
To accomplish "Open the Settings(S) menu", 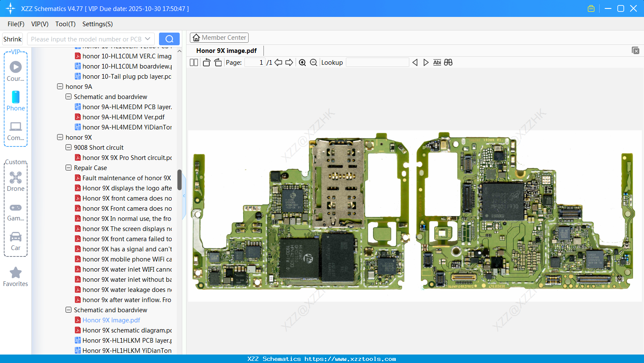I will coord(98,24).
